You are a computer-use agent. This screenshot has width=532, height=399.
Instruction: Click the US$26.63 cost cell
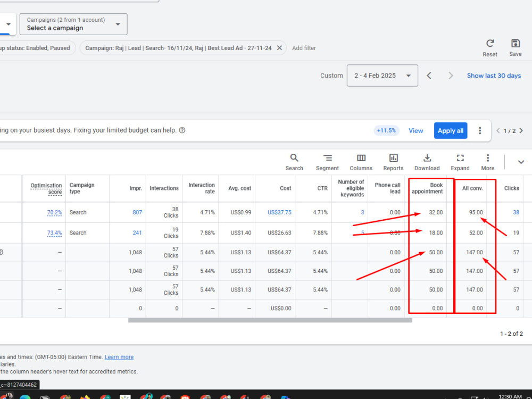point(279,233)
